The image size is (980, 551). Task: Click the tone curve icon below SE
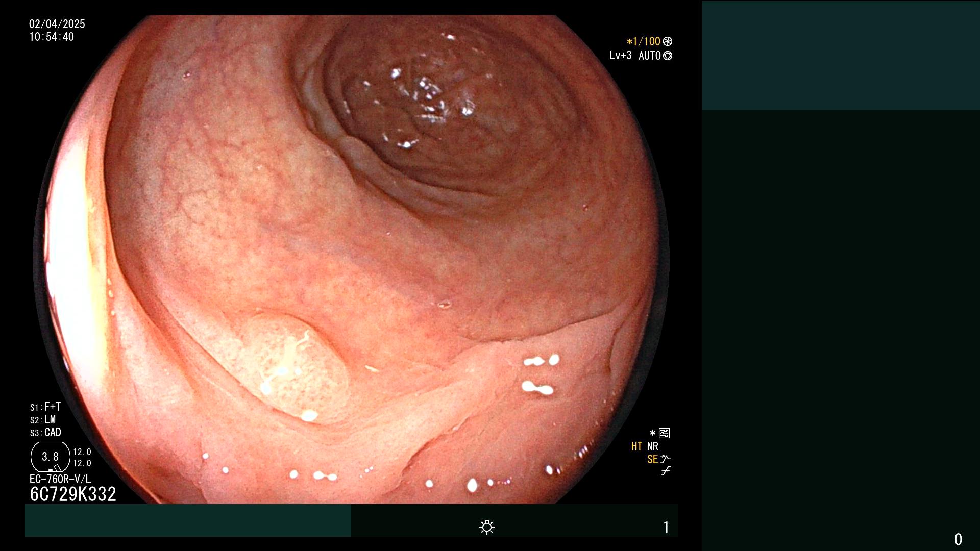666,471
